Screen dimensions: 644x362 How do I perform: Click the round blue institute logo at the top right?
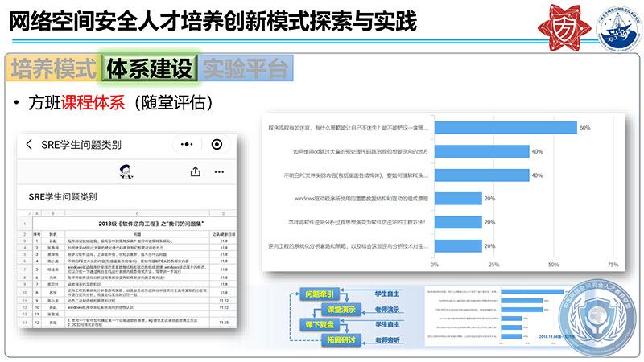pos(619,29)
